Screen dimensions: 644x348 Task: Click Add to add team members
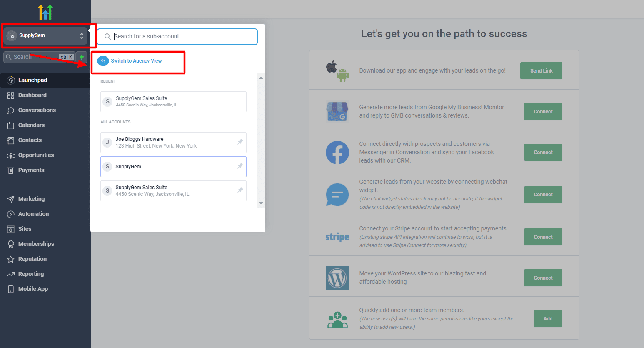pyautogui.click(x=548, y=319)
